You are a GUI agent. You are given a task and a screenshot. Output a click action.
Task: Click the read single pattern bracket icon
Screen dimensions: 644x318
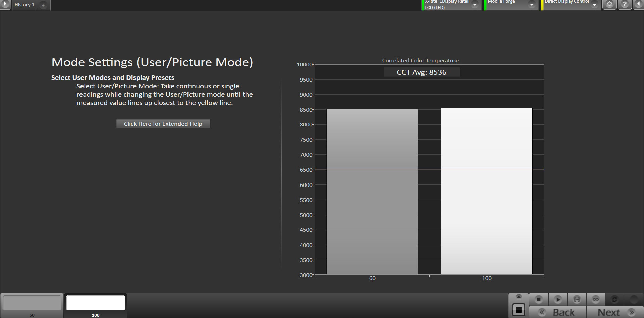[577, 299]
